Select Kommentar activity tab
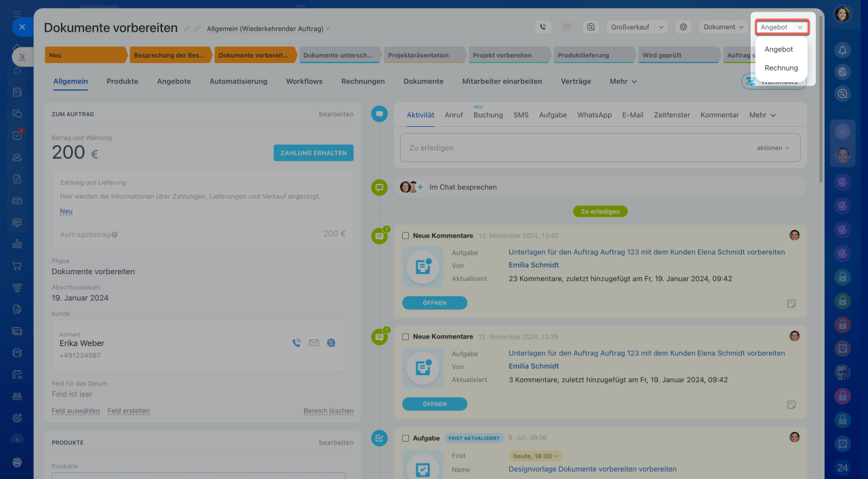Viewport: 868px width, 479px height. [719, 115]
